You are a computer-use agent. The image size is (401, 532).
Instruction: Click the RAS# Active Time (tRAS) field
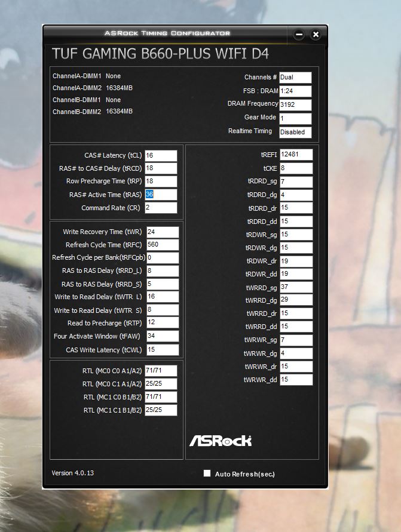click(x=161, y=195)
